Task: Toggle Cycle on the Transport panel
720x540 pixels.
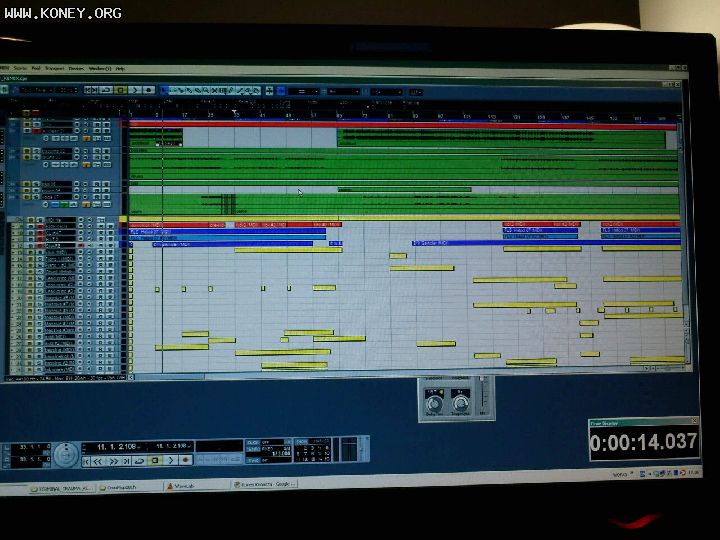Action: coord(139,461)
